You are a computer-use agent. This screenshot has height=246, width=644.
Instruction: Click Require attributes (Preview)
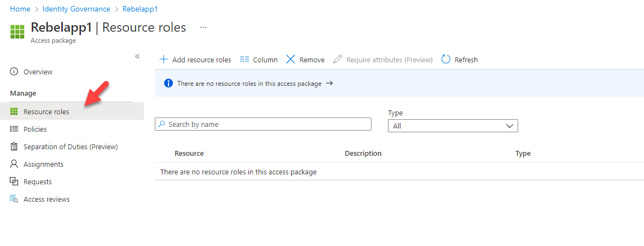click(383, 60)
